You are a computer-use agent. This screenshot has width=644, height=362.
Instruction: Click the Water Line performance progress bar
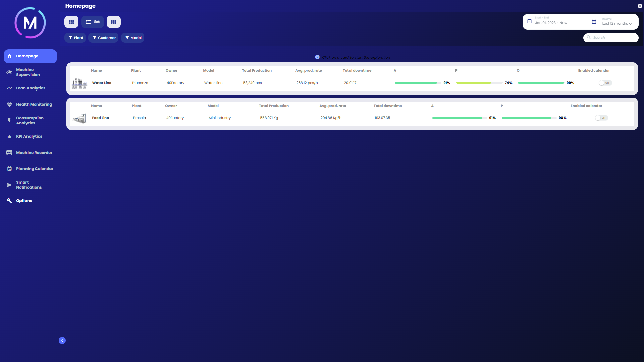[479, 83]
